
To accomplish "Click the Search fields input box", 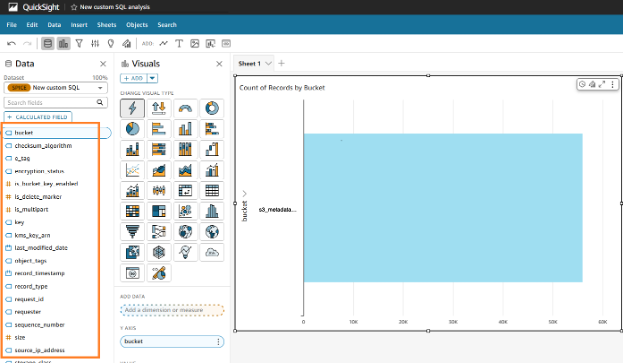I will point(56,103).
